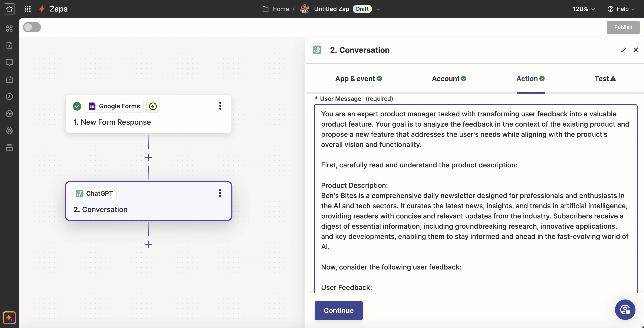Viewport: 644px width, 328px height.
Task: Click the Continue button
Action: tap(338, 310)
